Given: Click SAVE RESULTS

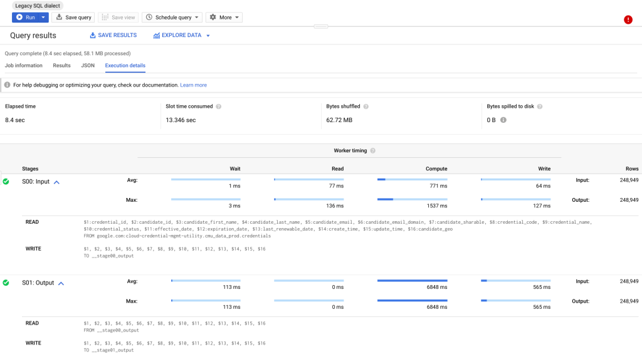Looking at the screenshot, I should pos(113,35).
